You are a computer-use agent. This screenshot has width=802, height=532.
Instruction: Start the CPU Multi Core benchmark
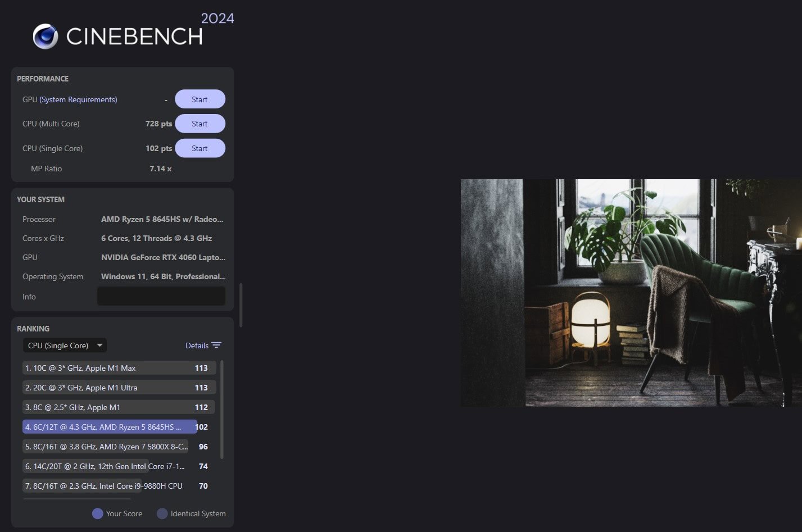pos(200,124)
